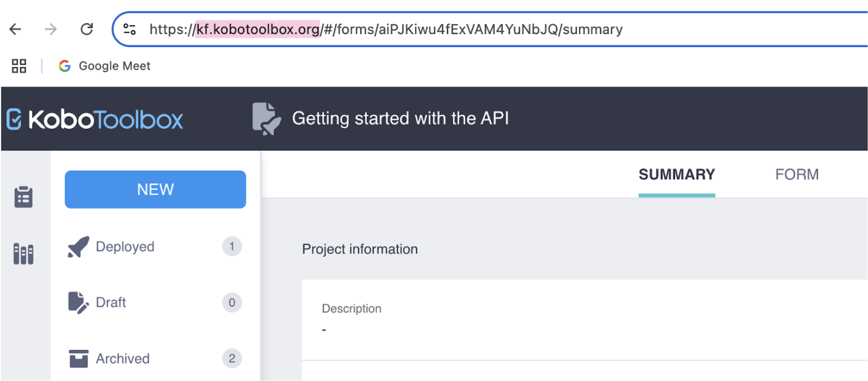Screen dimensions: 868x381
Task: Click the Draft pencil document icon
Action: [78, 303]
